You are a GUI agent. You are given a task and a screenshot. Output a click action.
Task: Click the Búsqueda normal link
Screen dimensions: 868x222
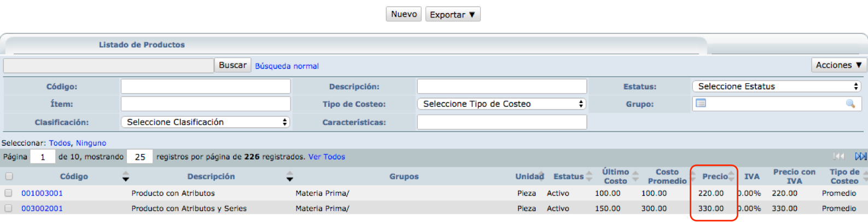[287, 66]
